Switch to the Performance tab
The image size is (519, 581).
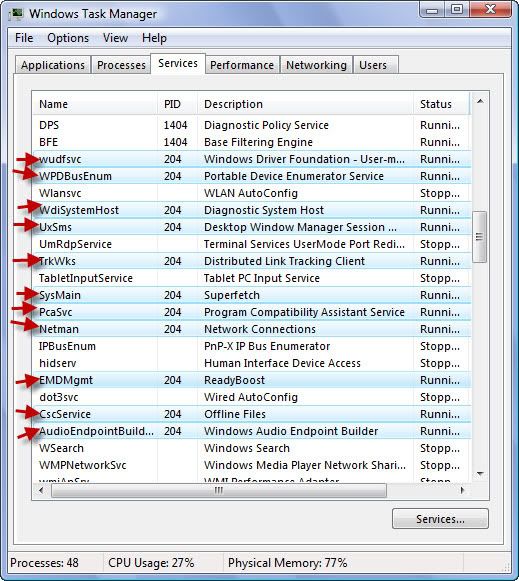coord(242,65)
